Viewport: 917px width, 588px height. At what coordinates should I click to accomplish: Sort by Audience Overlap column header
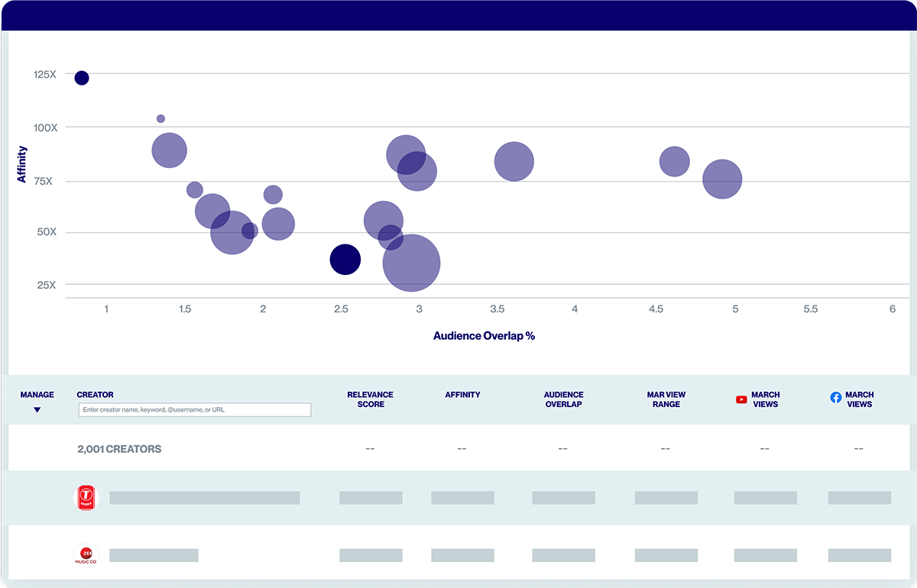[x=563, y=399]
